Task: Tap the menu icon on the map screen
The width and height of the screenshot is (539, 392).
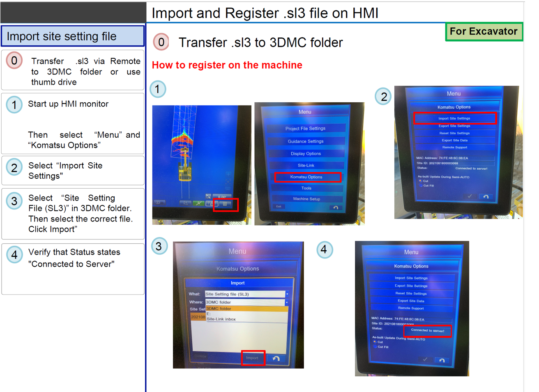Action: point(225,204)
